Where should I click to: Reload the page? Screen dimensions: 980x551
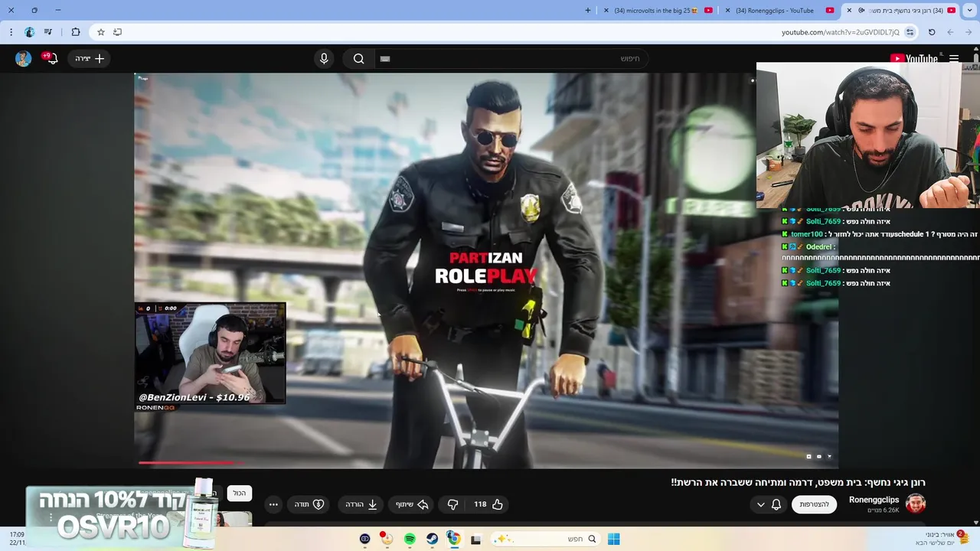[x=932, y=32]
